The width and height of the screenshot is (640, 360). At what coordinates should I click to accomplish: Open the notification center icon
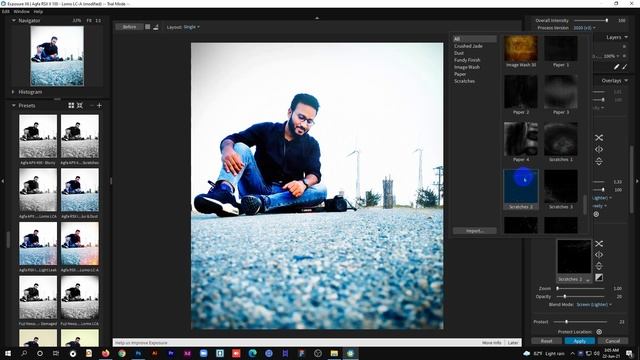(629, 353)
